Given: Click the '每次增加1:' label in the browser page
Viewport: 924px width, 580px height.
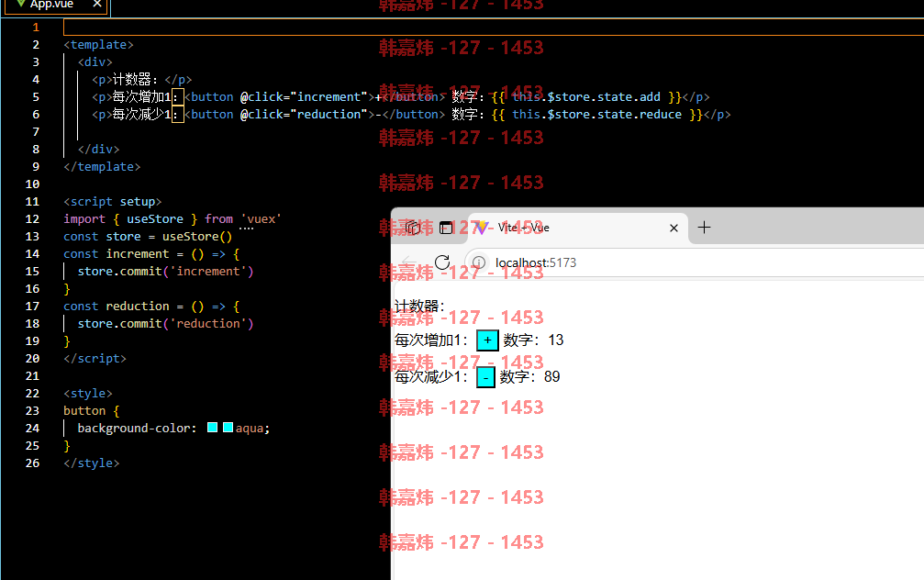Looking at the screenshot, I should pyautogui.click(x=430, y=340).
